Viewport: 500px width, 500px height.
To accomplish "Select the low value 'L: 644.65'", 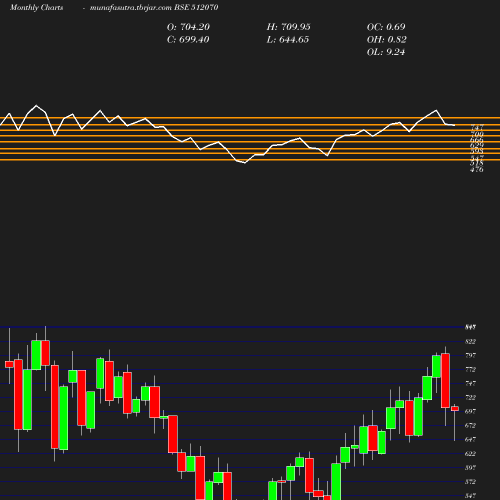I will pyautogui.click(x=288, y=40).
